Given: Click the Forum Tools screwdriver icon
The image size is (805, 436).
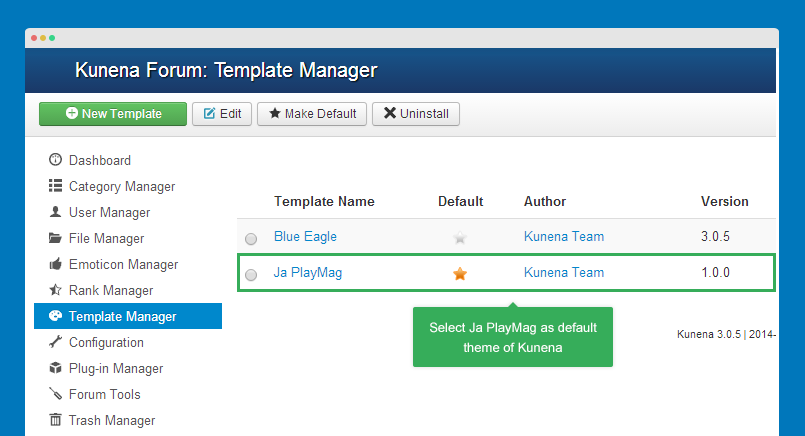Looking at the screenshot, I should [55, 394].
